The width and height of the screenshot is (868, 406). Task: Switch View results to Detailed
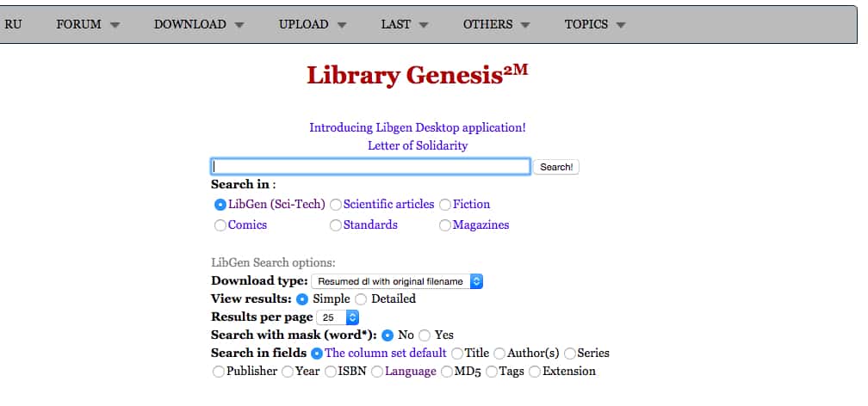tap(361, 299)
